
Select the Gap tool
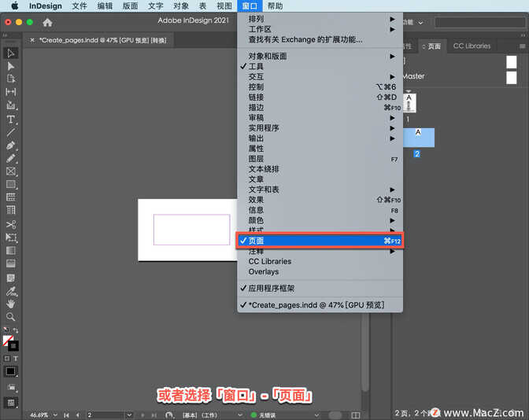[11, 92]
